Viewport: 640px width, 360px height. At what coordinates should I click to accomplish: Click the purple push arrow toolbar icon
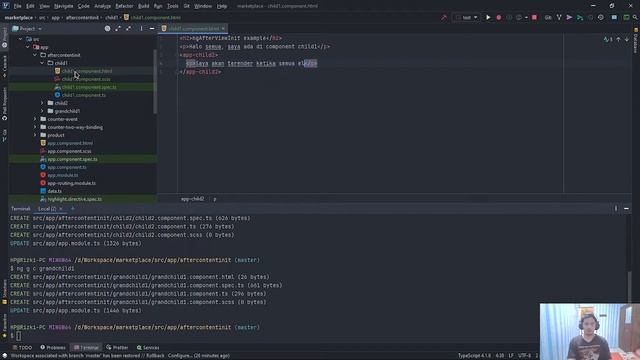click(569, 18)
